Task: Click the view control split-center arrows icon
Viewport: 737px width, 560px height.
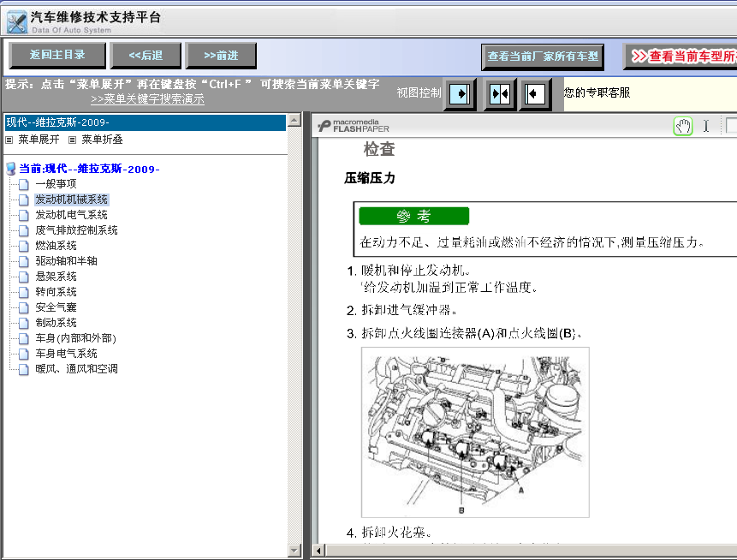Action: tap(500, 93)
